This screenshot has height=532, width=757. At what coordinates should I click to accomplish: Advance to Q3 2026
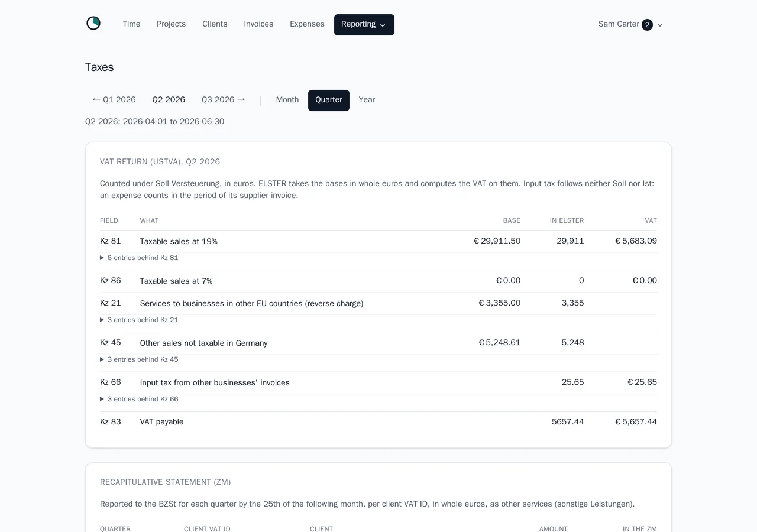tap(224, 100)
